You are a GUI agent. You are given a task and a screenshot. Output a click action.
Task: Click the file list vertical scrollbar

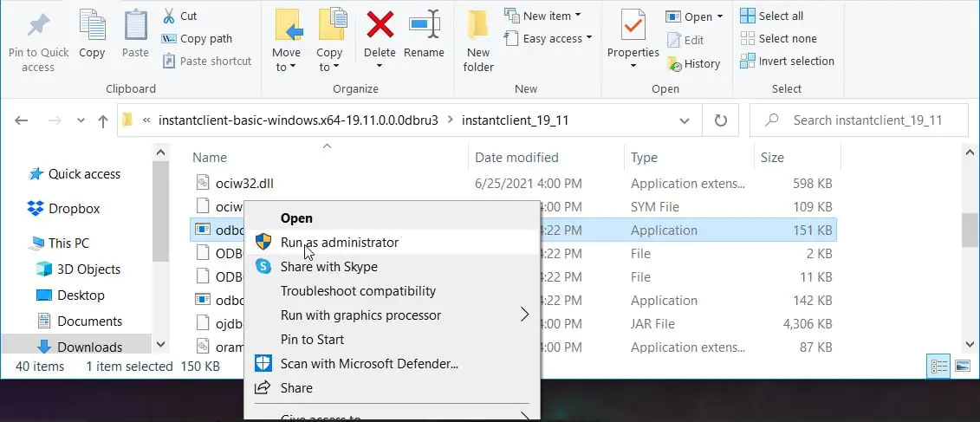pos(969,230)
